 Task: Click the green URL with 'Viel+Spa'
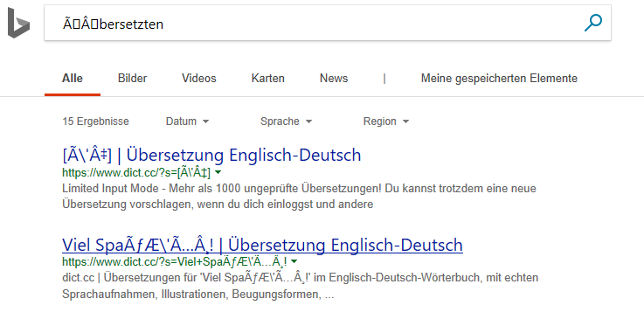tap(175, 261)
